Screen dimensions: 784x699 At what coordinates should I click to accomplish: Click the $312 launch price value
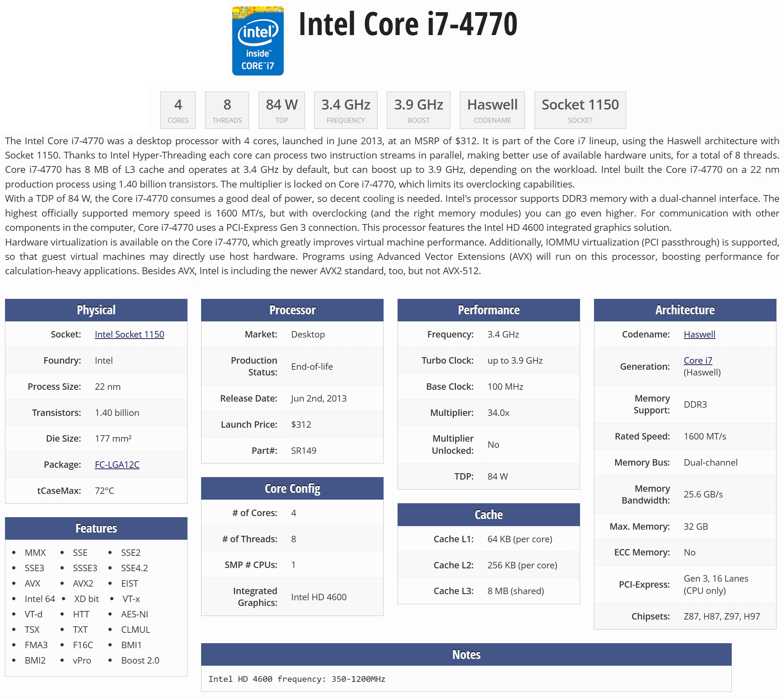(x=301, y=424)
